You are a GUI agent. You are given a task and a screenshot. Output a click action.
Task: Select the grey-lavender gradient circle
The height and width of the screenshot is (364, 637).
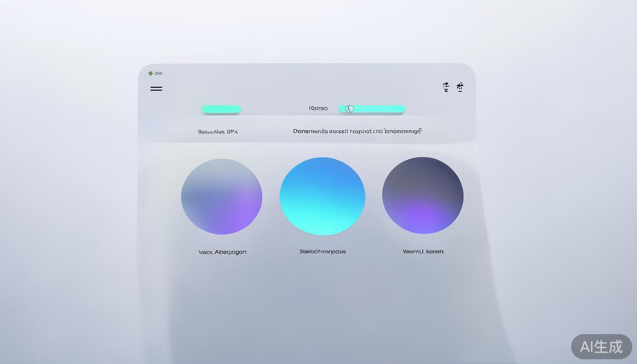tap(221, 197)
